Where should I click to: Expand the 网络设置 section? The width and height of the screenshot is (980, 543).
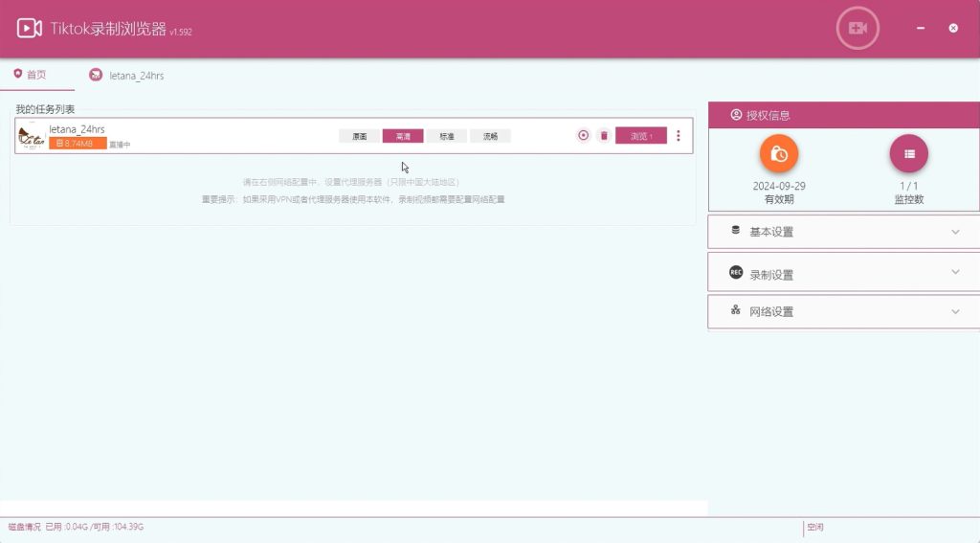click(844, 311)
